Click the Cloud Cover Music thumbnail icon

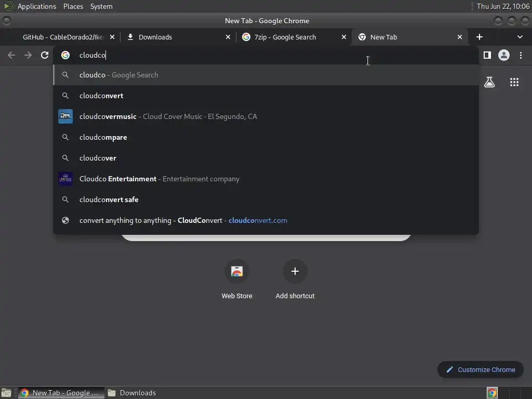coord(65,116)
